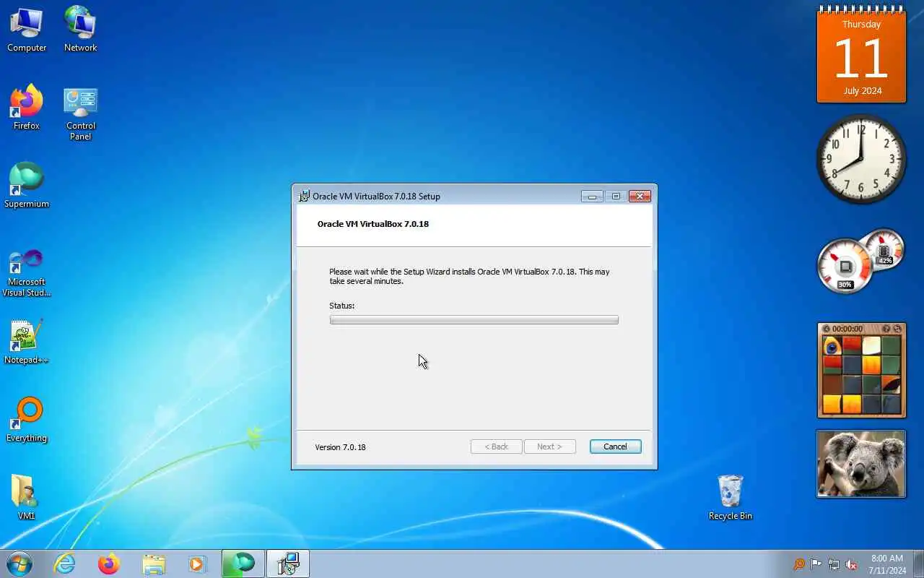The width and height of the screenshot is (924, 578).
Task: Open Windows Explorer from the taskbar
Action: click(x=154, y=564)
